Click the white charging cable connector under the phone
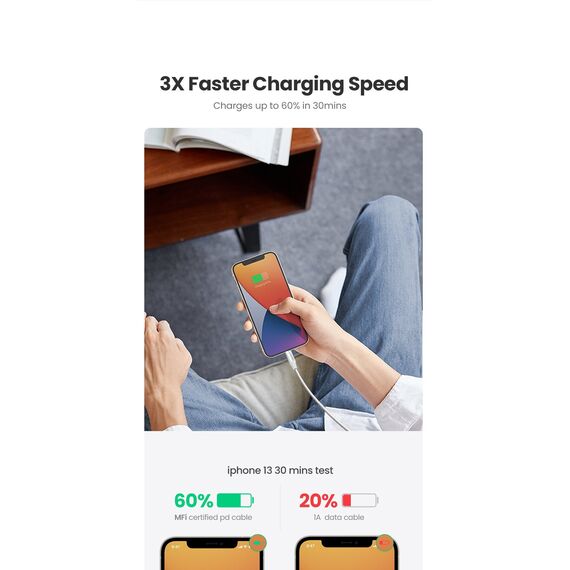The height and width of the screenshot is (570, 570). coord(291,360)
